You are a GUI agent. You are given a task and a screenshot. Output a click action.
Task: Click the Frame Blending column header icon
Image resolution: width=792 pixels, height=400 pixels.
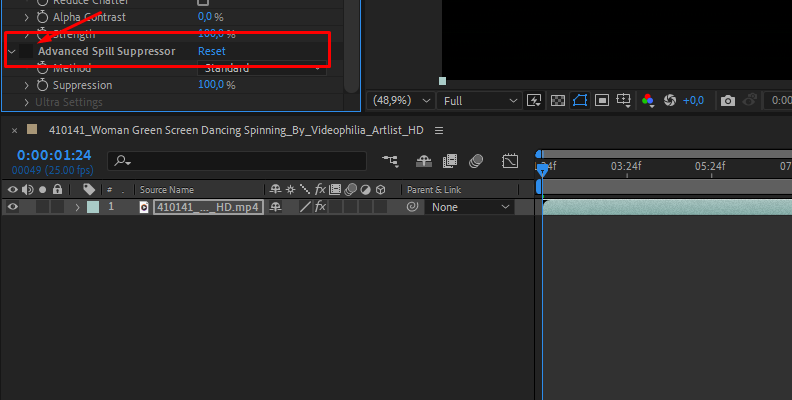(335, 189)
